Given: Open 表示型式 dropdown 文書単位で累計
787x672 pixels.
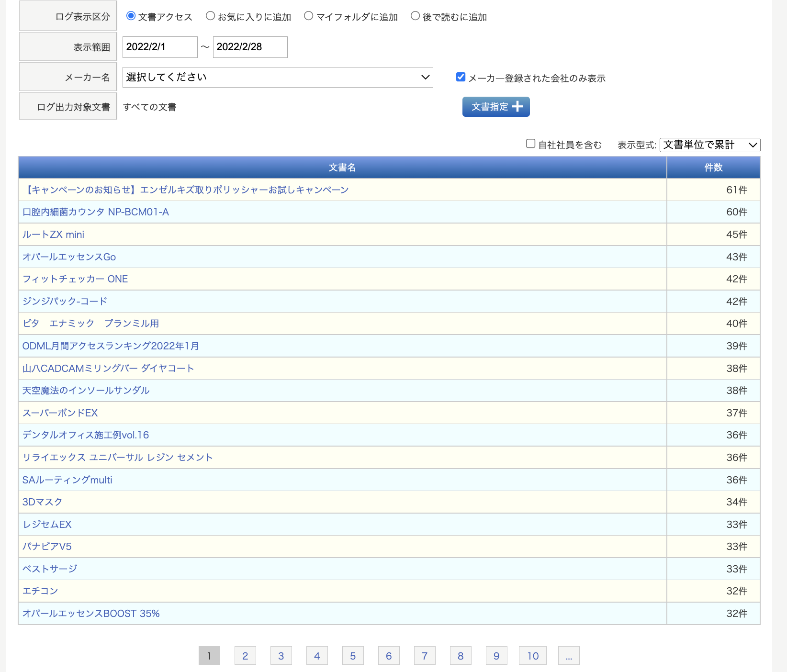Looking at the screenshot, I should point(710,145).
